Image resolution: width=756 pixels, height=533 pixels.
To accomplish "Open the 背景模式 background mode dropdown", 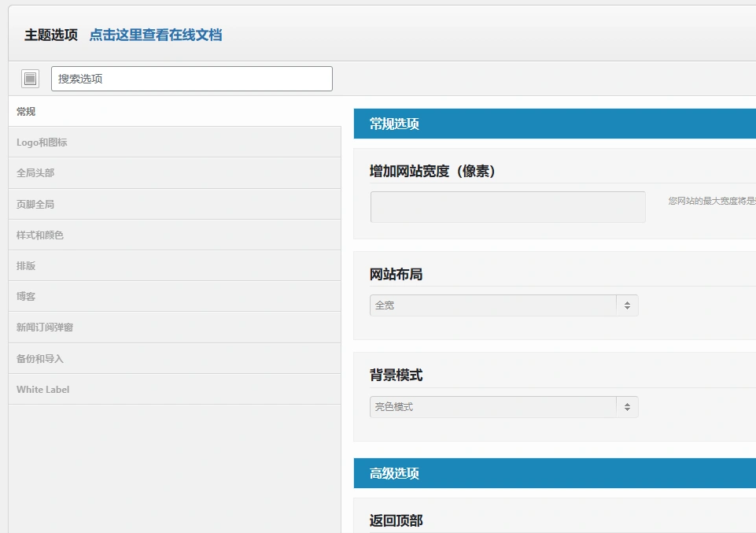I will click(503, 406).
